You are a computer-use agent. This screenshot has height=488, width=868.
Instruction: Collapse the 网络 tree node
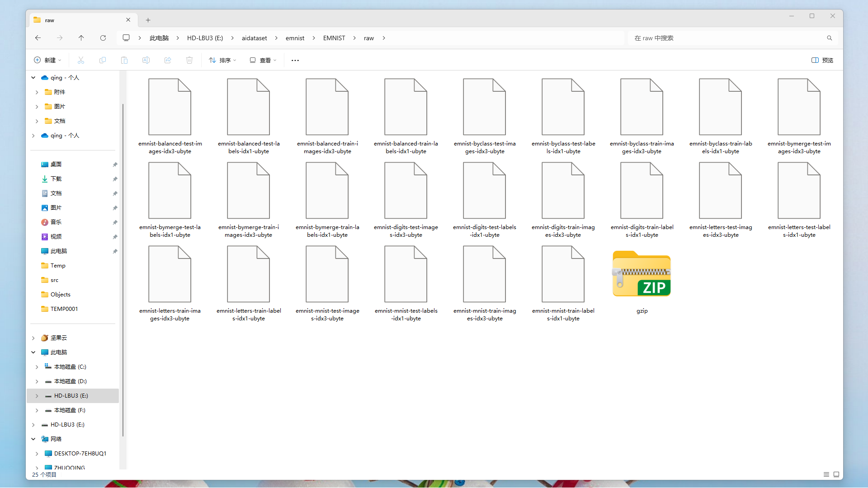[33, 439]
